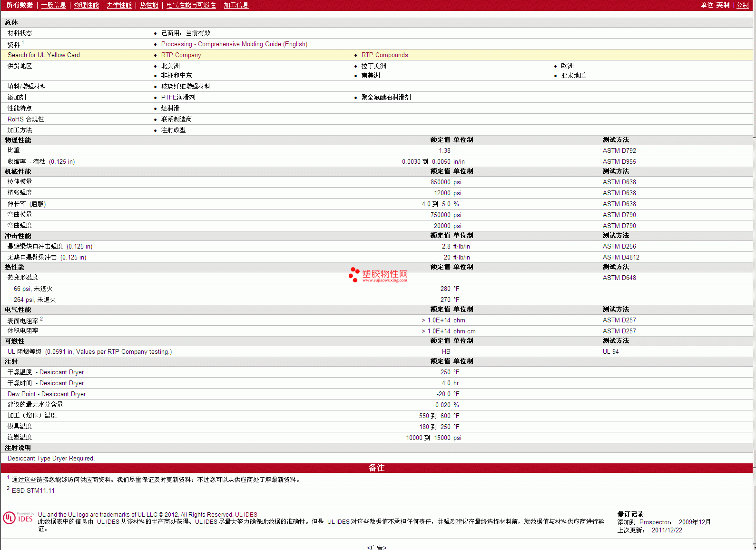Select 弯曲强度 value 20000

pos(442,226)
